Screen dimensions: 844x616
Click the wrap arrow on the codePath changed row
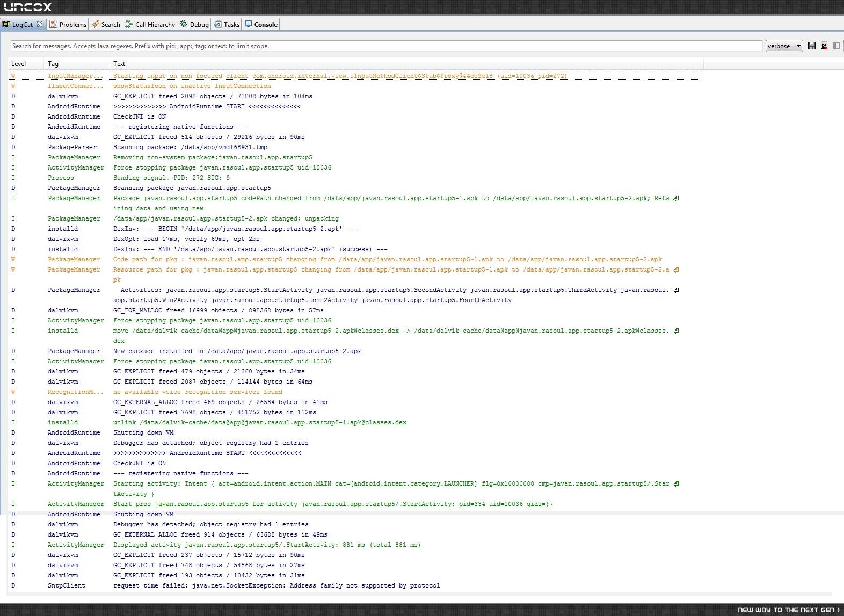click(676, 199)
